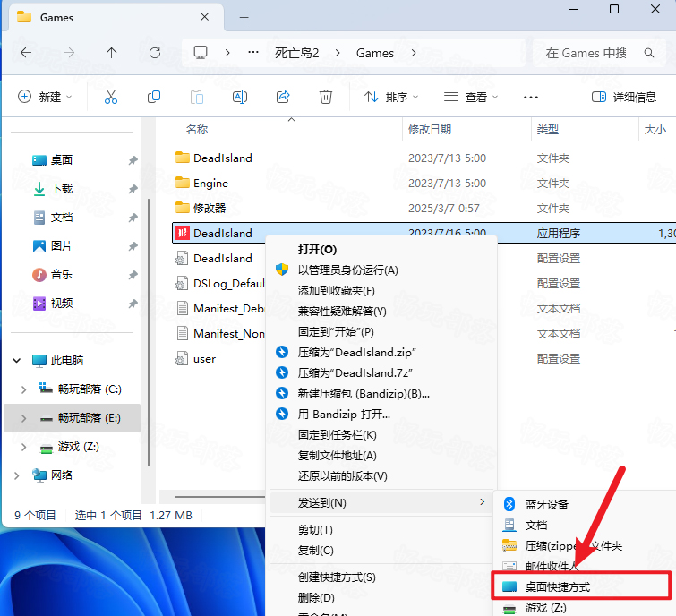Toggle the 详细信息 details pane

pyautogui.click(x=624, y=97)
